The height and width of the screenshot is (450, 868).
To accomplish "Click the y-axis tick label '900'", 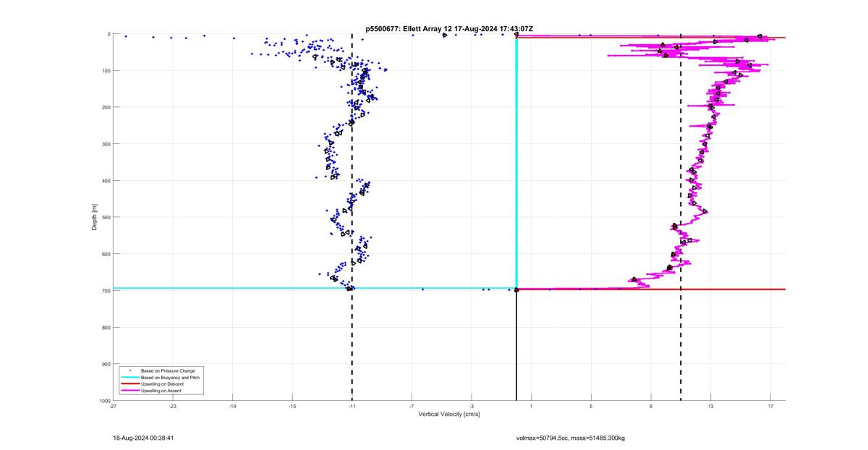I will (x=106, y=364).
